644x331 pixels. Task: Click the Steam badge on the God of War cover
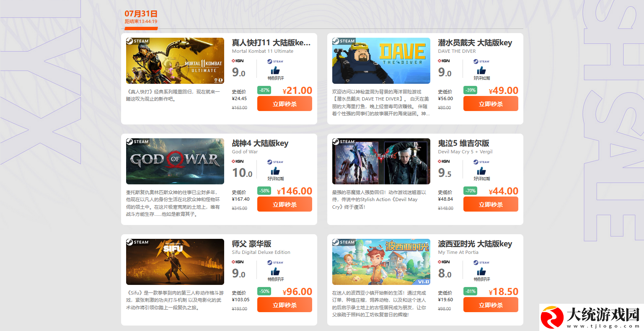tap(138, 142)
